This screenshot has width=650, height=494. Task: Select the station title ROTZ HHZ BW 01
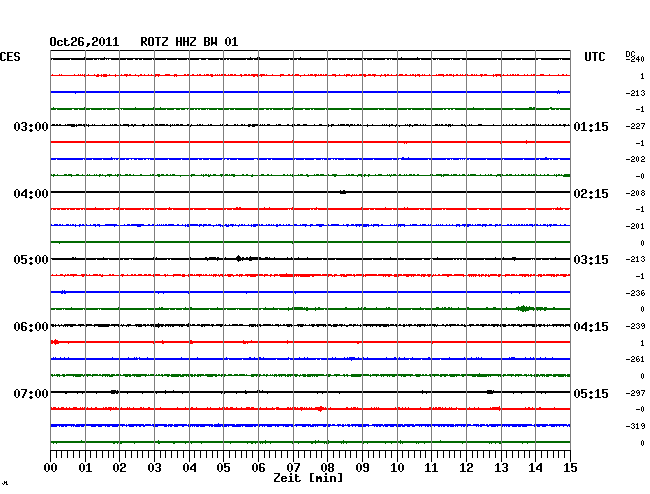tap(189, 42)
